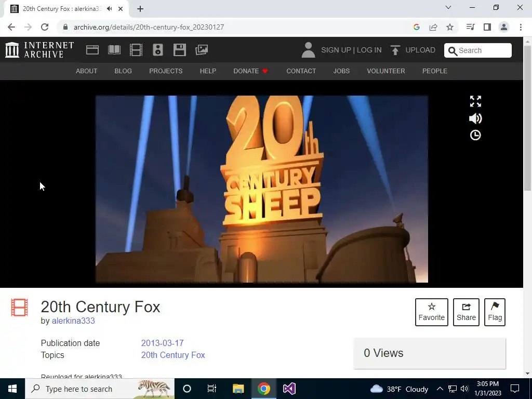
Task: Select the 20th Century Fox browser tab
Action: click(66, 9)
